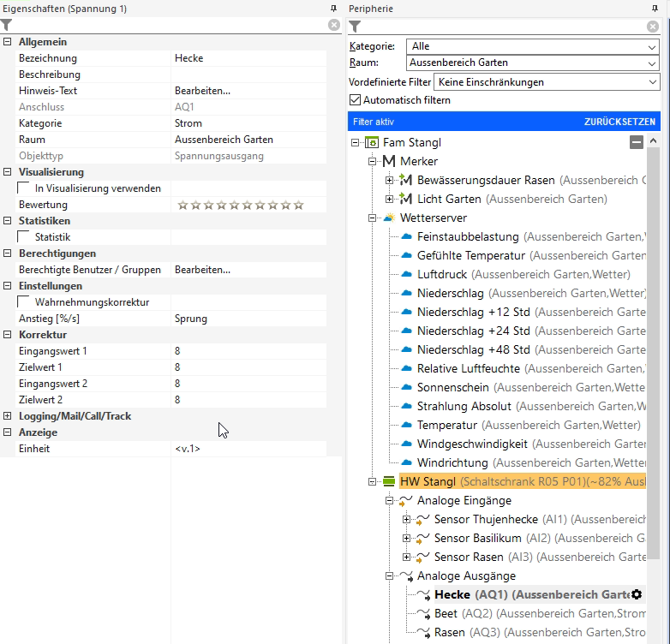Click the Peripherie tree scrollbar thumb
This screenshot has width=670, height=644.
pyautogui.click(x=654, y=352)
